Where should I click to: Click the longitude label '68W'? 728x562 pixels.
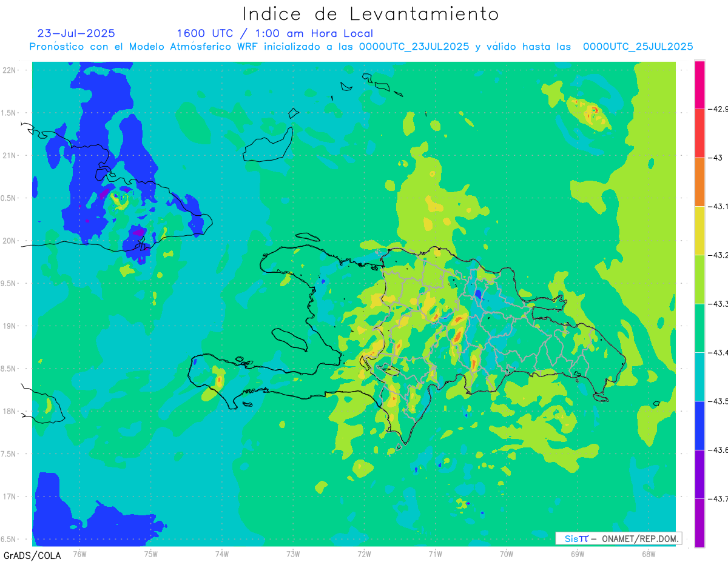[x=648, y=554]
